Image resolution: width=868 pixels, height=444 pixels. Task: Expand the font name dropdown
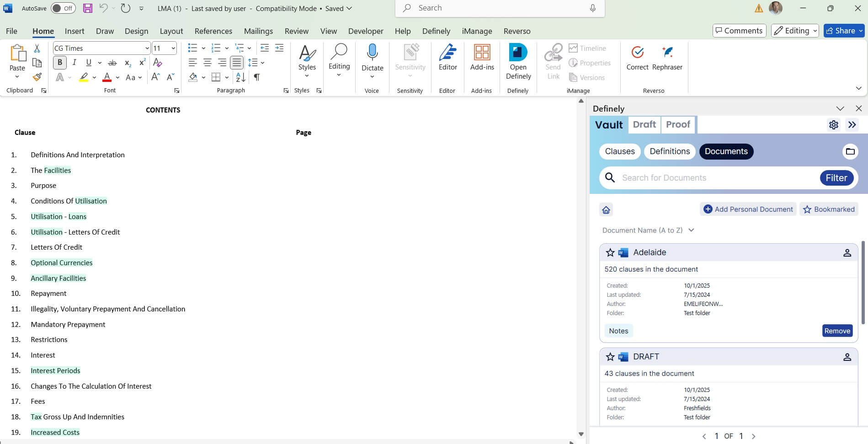147,48
